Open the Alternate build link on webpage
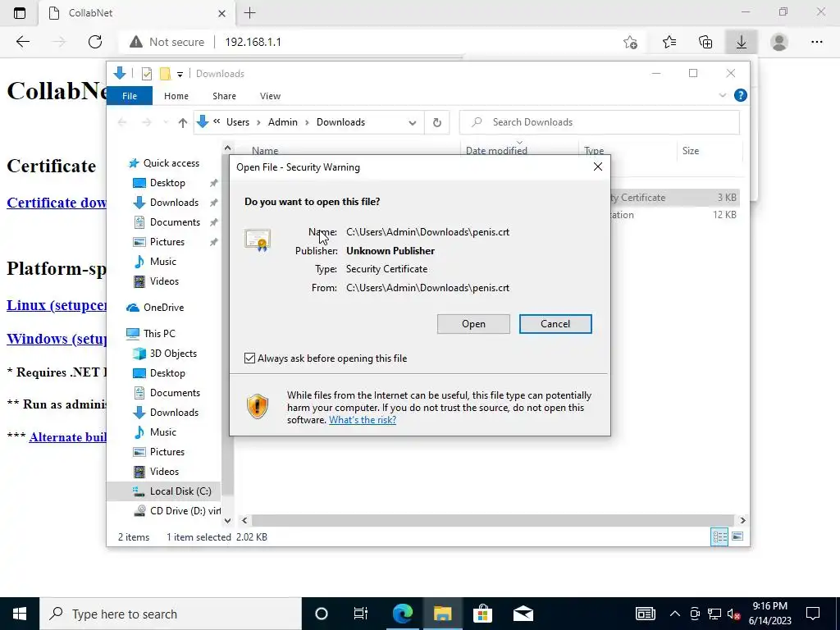840x630 pixels. tap(67, 437)
